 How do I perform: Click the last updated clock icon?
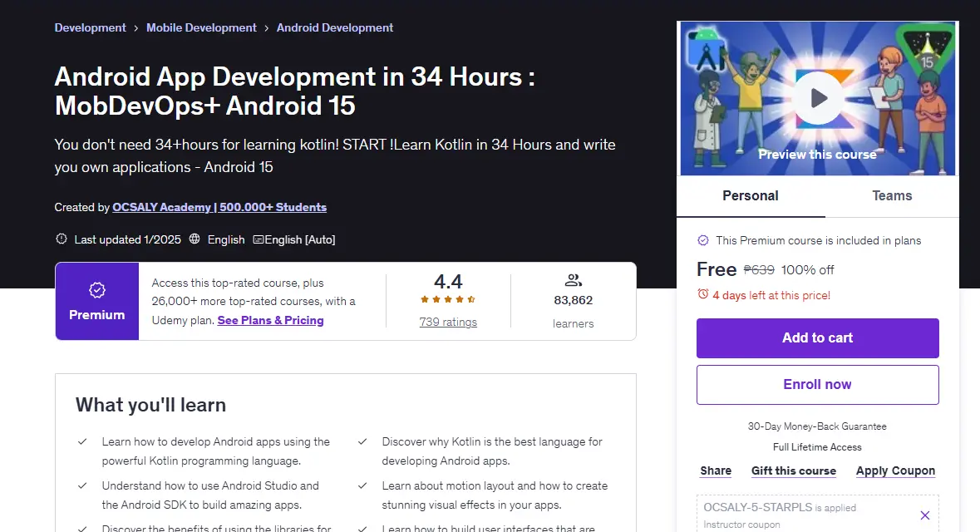pos(62,239)
